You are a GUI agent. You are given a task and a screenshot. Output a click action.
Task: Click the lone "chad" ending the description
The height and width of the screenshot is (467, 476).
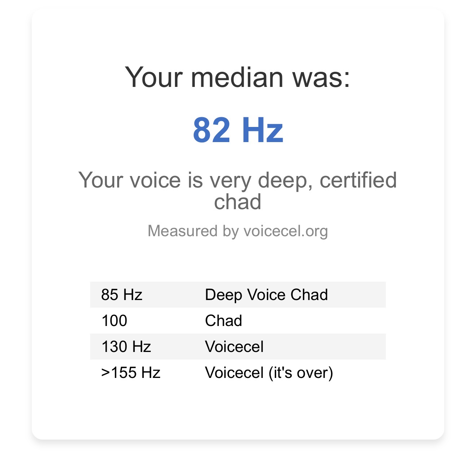click(x=238, y=202)
